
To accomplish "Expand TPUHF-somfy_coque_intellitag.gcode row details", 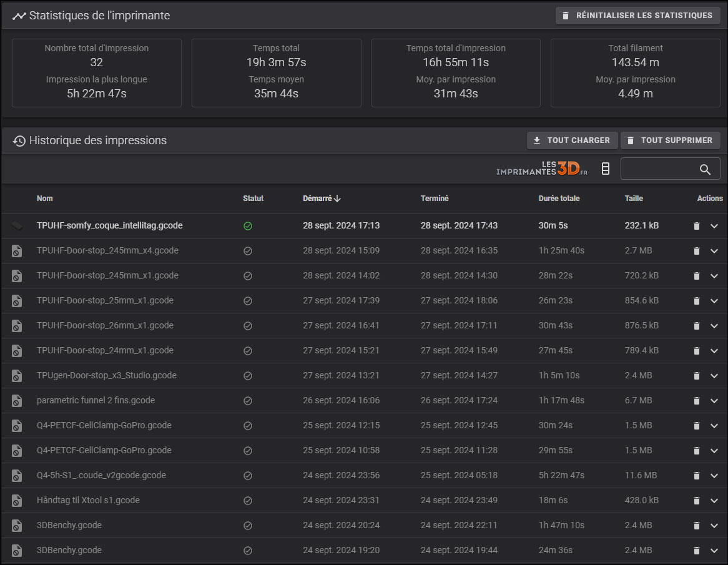I will (714, 225).
